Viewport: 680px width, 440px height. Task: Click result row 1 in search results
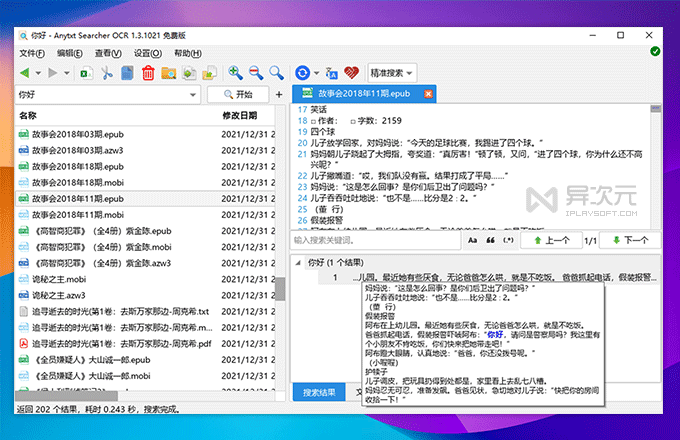click(489, 277)
